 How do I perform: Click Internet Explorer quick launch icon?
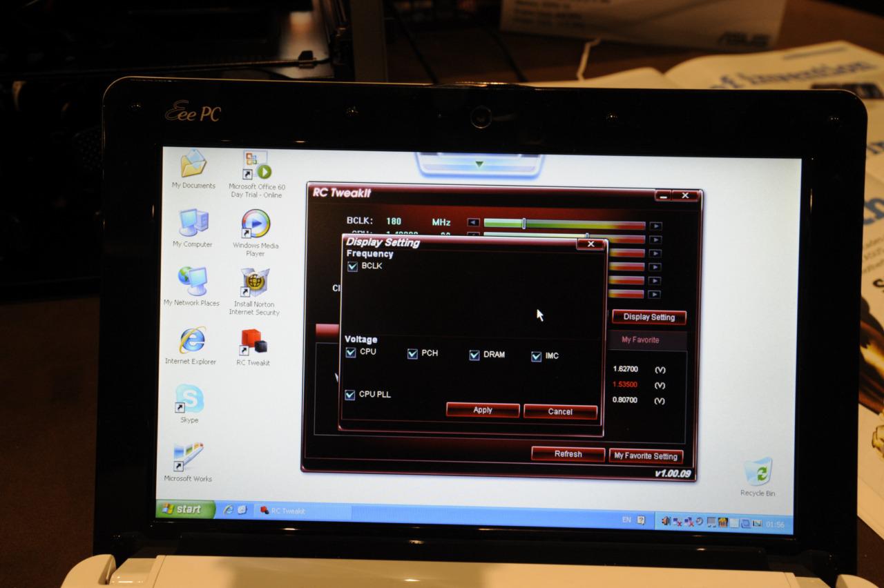pyautogui.click(x=229, y=509)
